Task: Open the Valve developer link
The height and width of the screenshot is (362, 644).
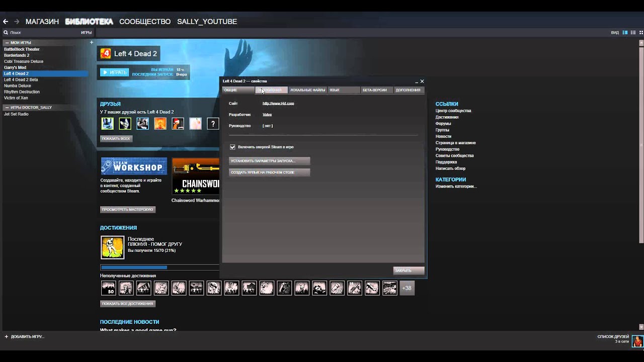Action: pos(267,115)
